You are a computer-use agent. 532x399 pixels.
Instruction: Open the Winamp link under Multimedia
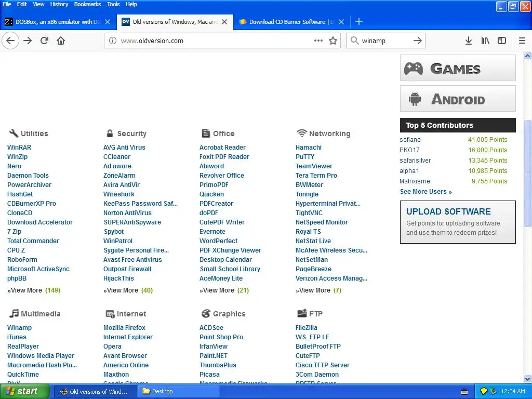point(19,327)
